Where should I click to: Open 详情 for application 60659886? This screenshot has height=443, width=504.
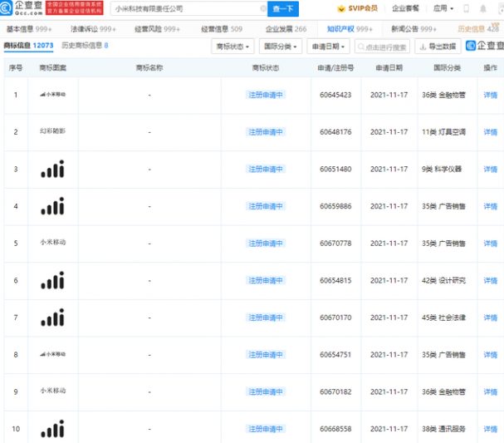coord(490,206)
